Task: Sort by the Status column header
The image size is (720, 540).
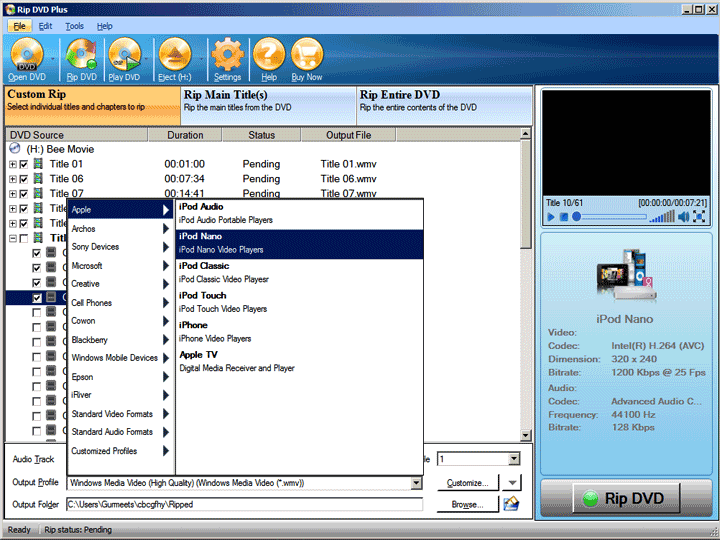Action: [261, 135]
